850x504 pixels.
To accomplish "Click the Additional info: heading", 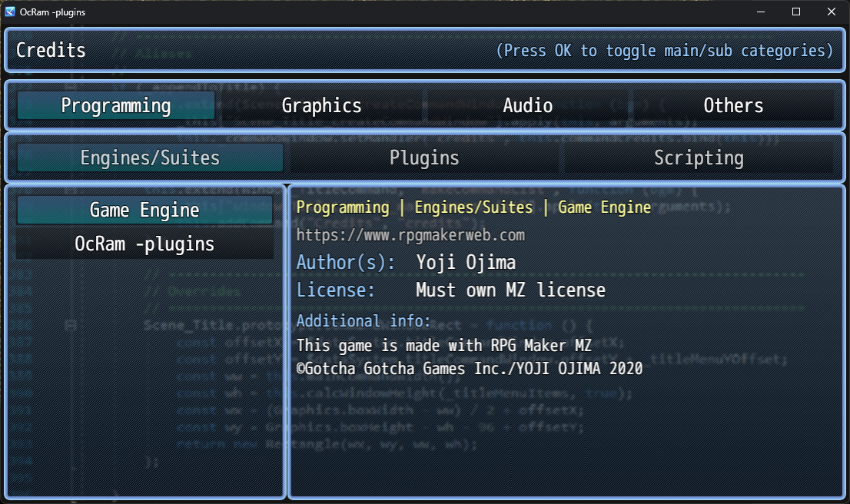I will [364, 321].
